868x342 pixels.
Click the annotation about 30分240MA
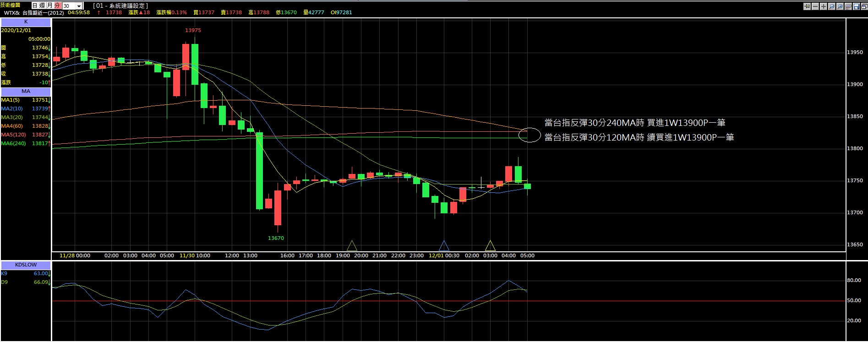635,123
